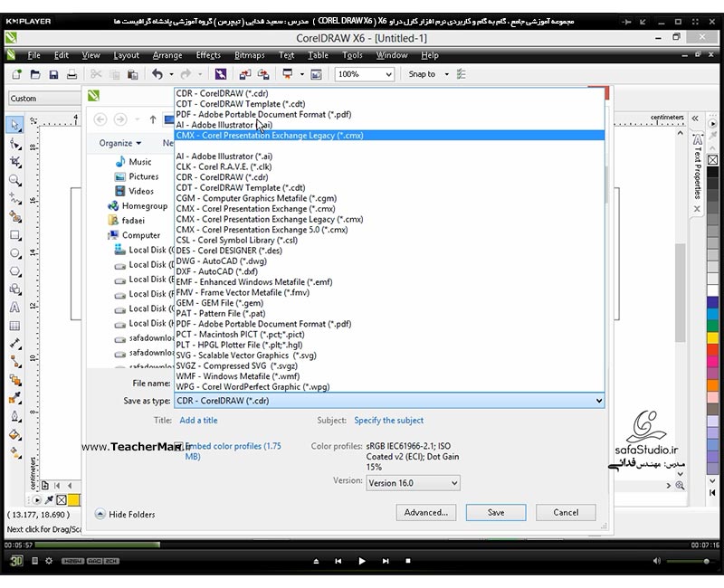Click the Welcome screen icon
Viewport: 724px width, 588px height.
[316, 74]
